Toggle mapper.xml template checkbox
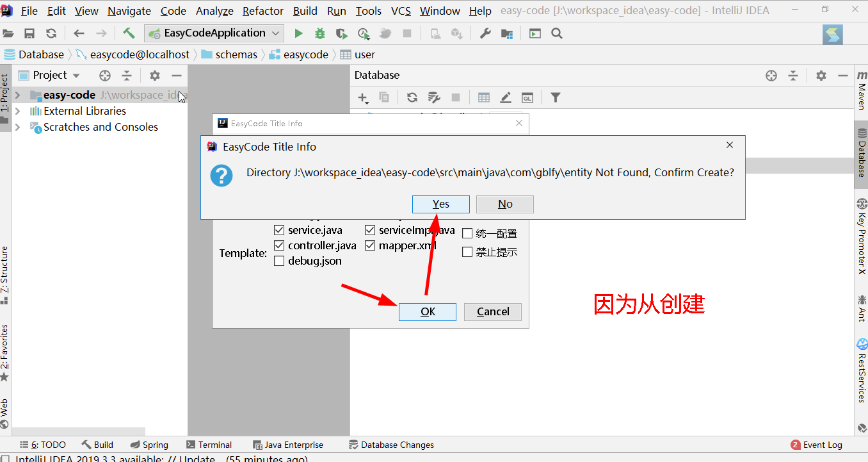Image resolution: width=868 pixels, height=462 pixels. pyautogui.click(x=370, y=245)
